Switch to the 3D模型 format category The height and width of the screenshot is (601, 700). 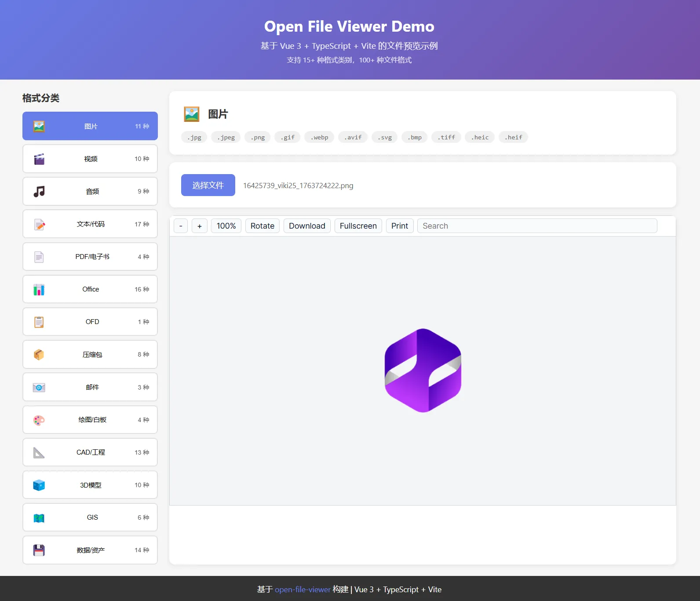pos(90,485)
